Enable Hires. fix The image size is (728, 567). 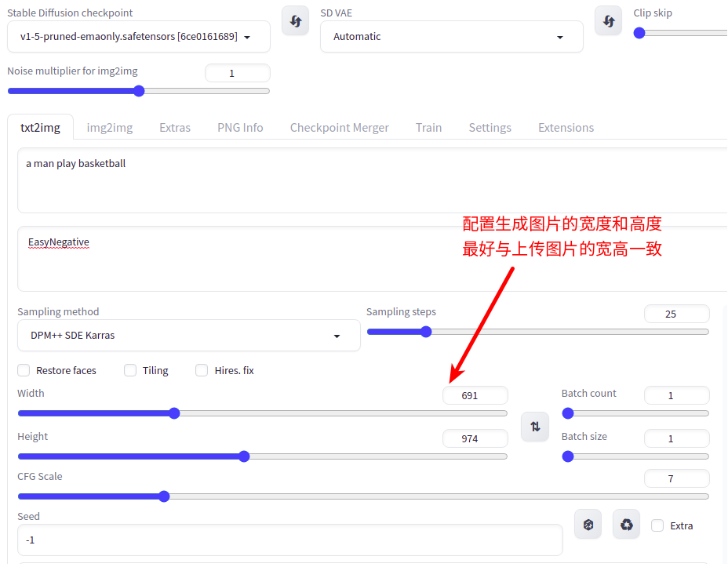201,370
